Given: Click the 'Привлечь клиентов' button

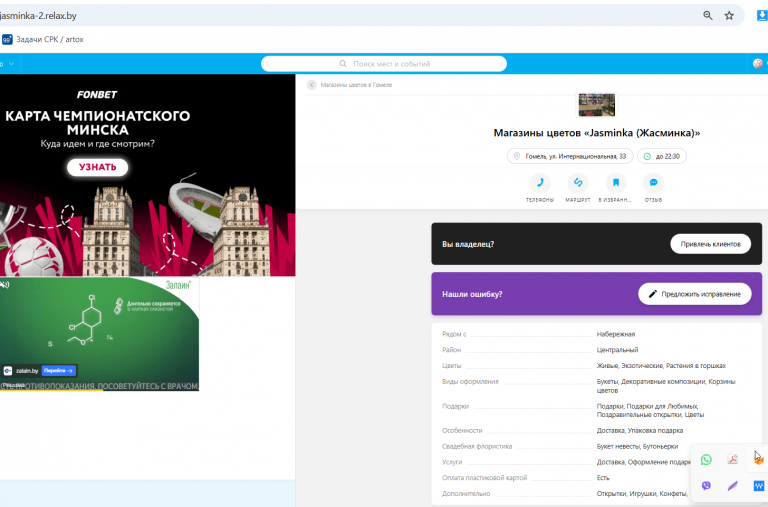Looking at the screenshot, I should coord(710,244).
